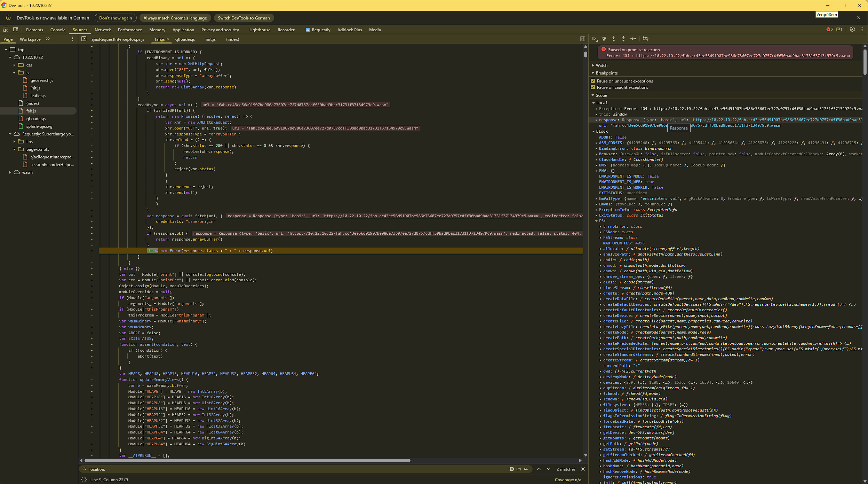868x484 pixels.
Task: Toggle match case Aa in search
Action: [526, 469]
